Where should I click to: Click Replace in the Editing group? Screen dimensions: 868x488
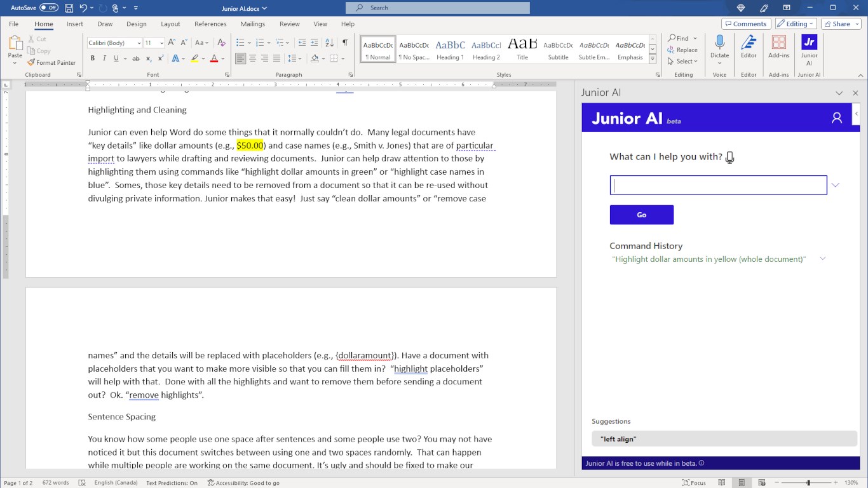(682, 50)
